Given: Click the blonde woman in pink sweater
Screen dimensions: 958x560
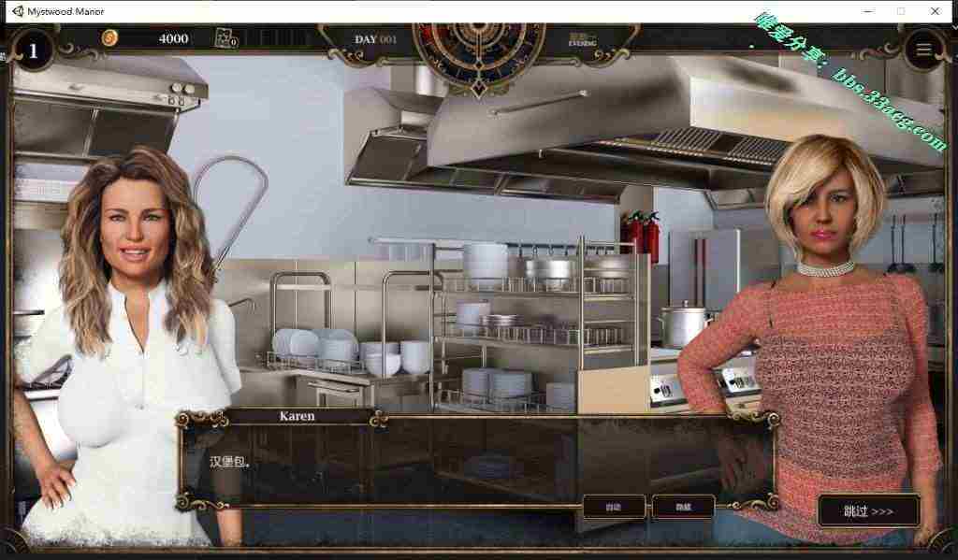Looking at the screenshot, I should [814, 346].
